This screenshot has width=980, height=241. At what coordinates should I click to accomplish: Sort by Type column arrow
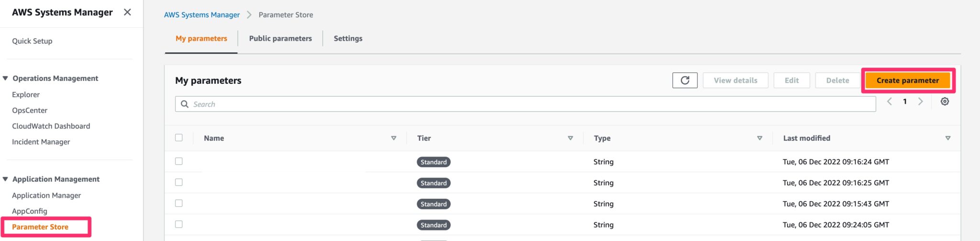coord(759,138)
